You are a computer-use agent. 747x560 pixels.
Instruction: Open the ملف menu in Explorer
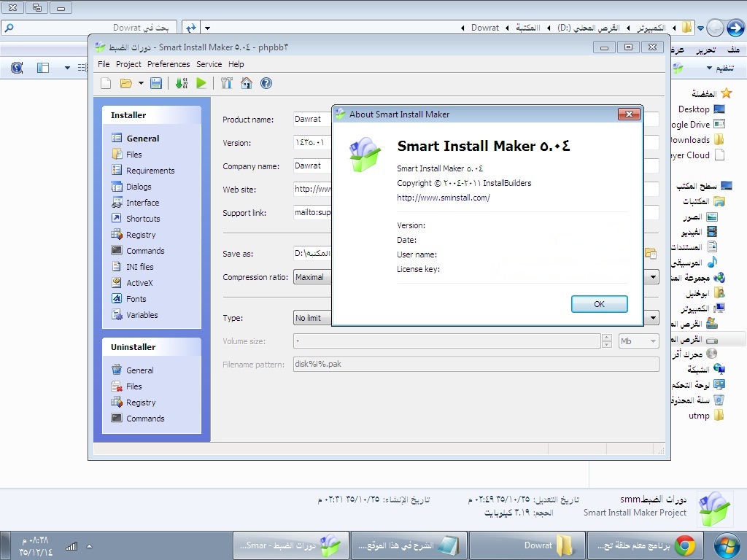[x=734, y=50]
